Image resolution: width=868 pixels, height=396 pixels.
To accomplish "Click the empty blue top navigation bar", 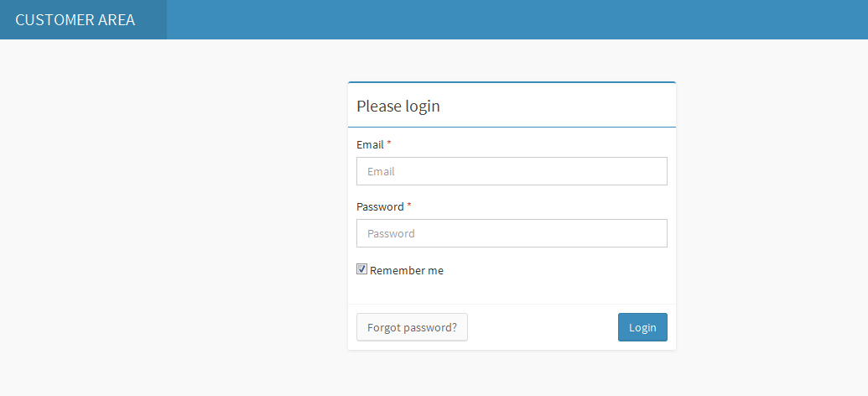I will click(503, 20).
